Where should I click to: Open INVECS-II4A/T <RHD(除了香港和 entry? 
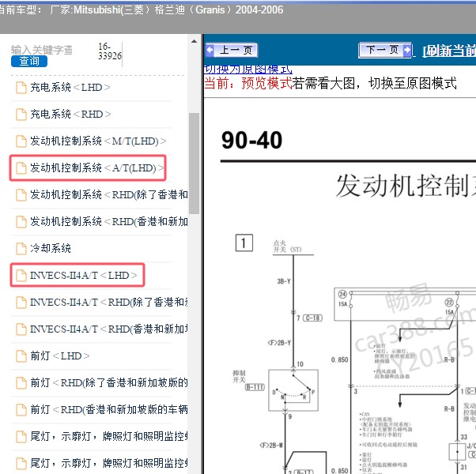pos(108,302)
